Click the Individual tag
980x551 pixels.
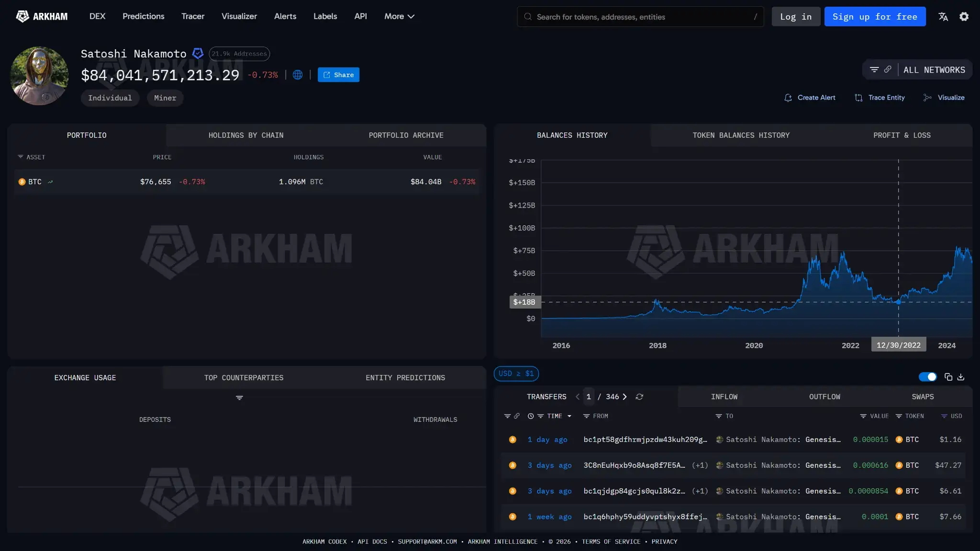click(110, 98)
